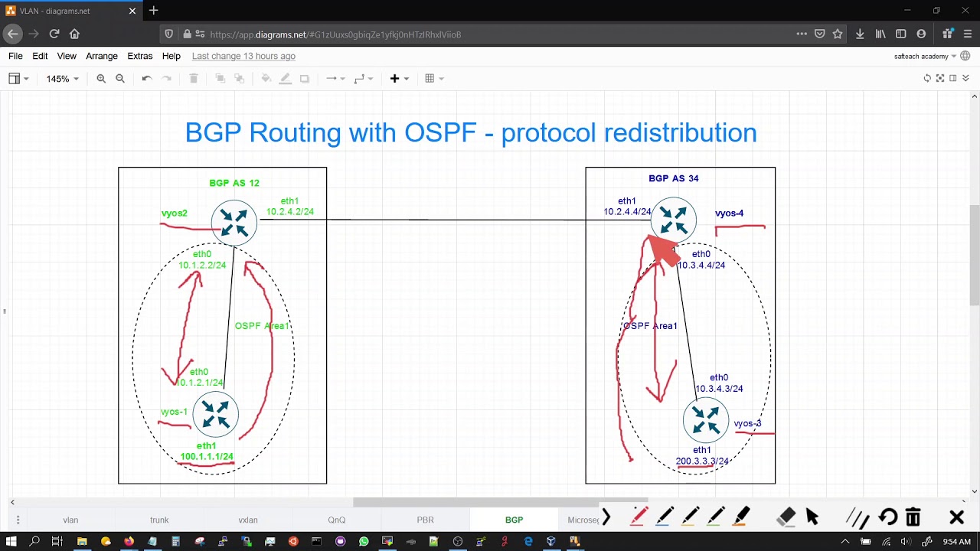Viewport: 980px width, 551px height.
Task: Toggle the shadow option icon
Action: [x=304, y=79]
